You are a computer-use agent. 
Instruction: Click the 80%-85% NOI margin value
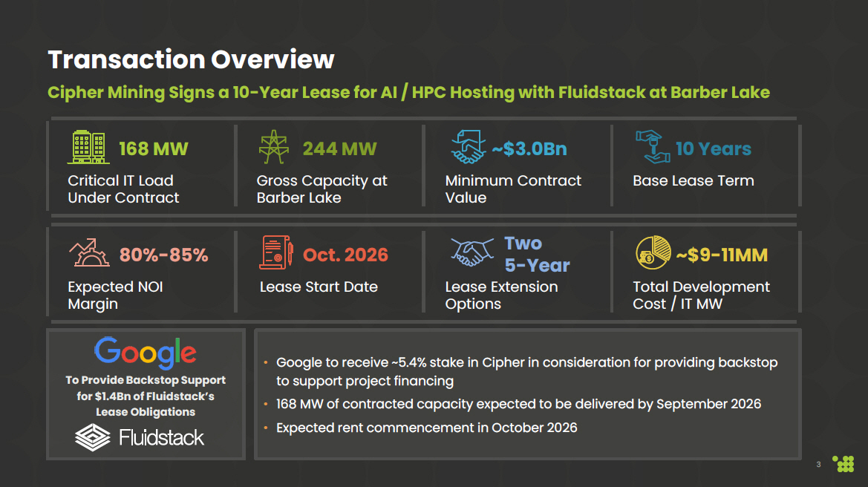164,255
